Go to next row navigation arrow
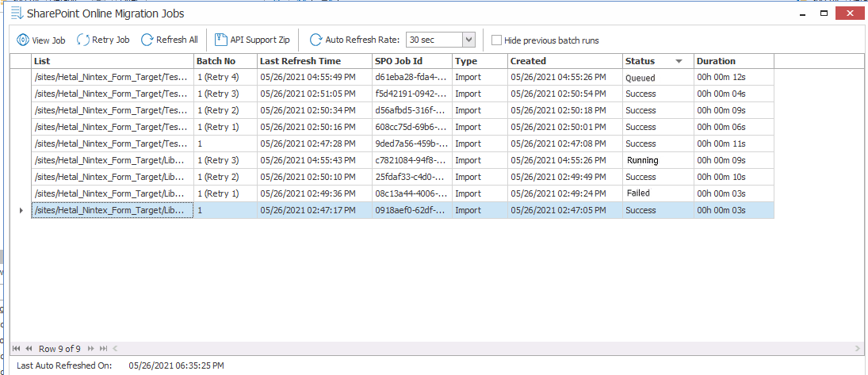The width and height of the screenshot is (868, 375). pos(90,348)
